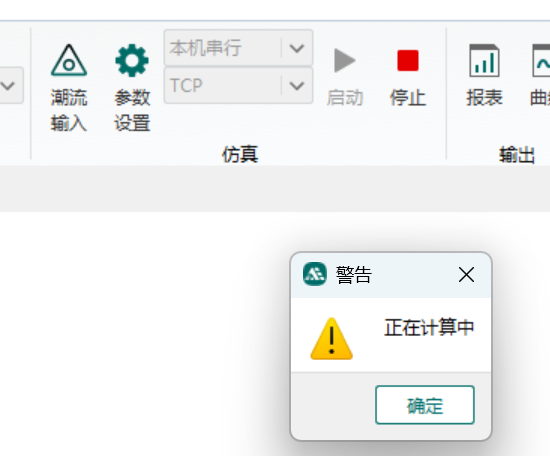Expand the TCP dropdown arrow

pyautogui.click(x=297, y=86)
